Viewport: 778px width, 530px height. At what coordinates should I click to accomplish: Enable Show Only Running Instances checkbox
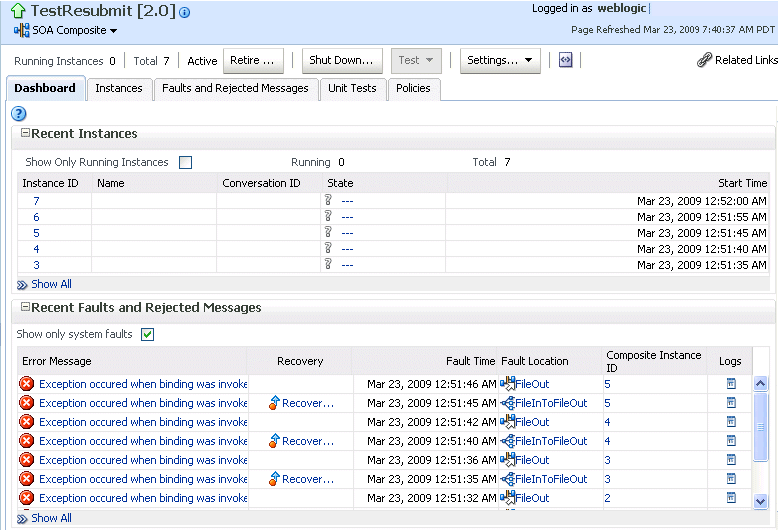186,162
